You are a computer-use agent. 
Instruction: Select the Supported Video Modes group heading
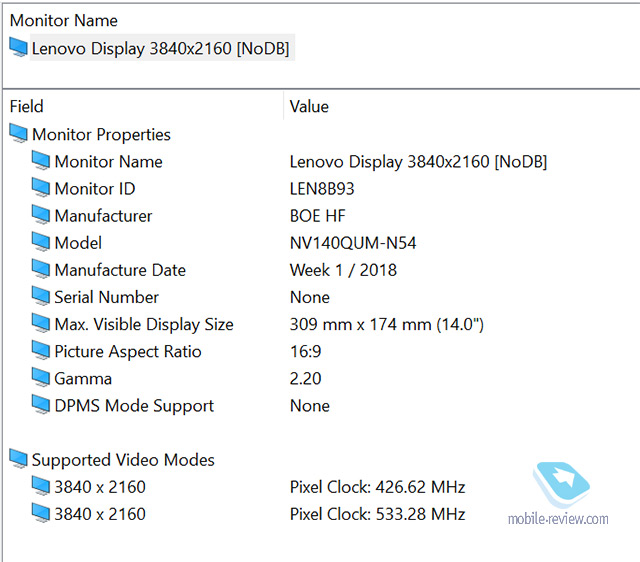pos(123,460)
